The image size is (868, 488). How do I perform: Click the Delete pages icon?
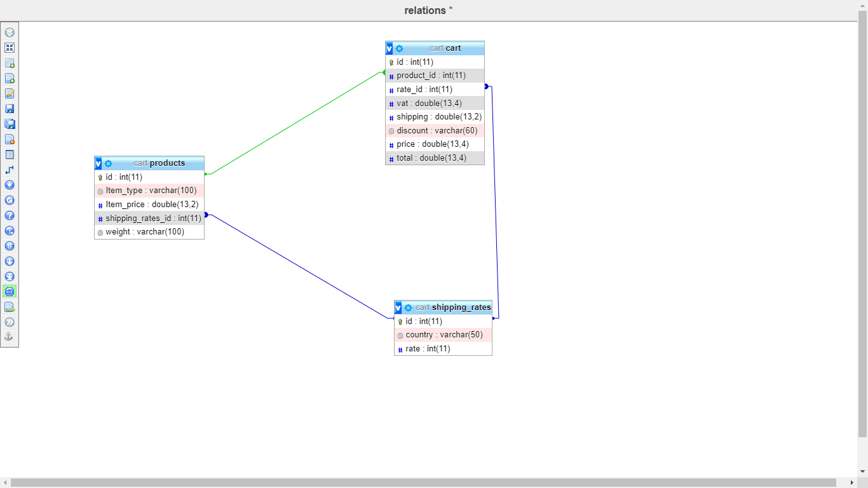click(x=10, y=139)
